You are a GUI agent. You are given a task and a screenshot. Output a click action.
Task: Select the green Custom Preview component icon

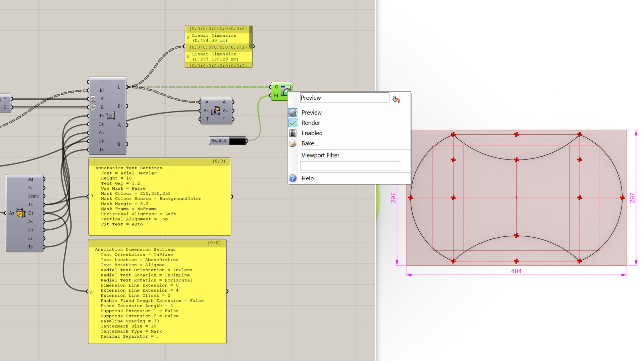(286, 91)
